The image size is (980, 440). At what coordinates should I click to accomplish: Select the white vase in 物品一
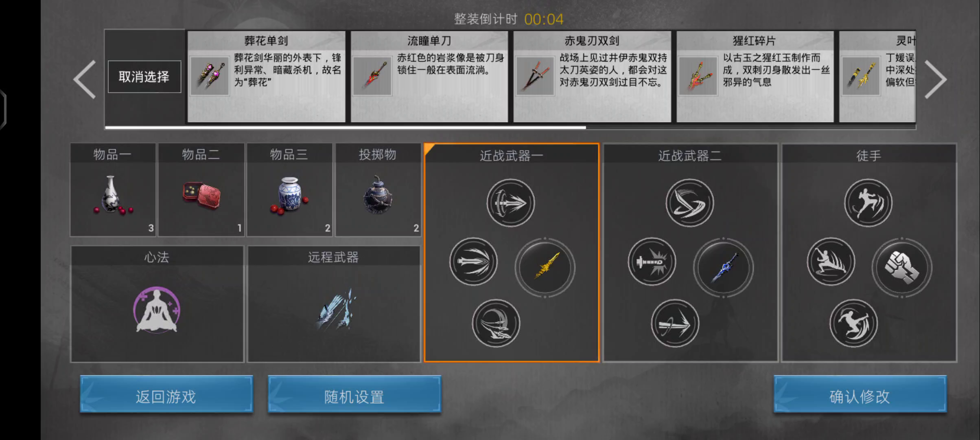coord(112,195)
